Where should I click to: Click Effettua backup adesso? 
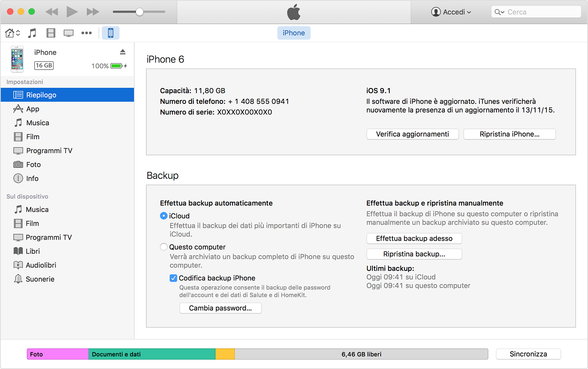414,238
